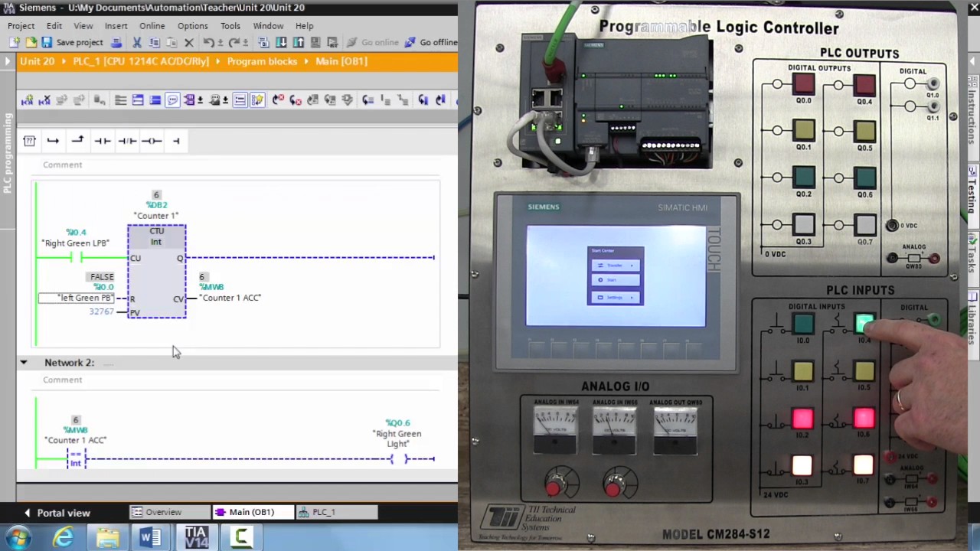This screenshot has width=980, height=551.
Task: Expand the project tree side panel arrow
Action: click(7, 61)
